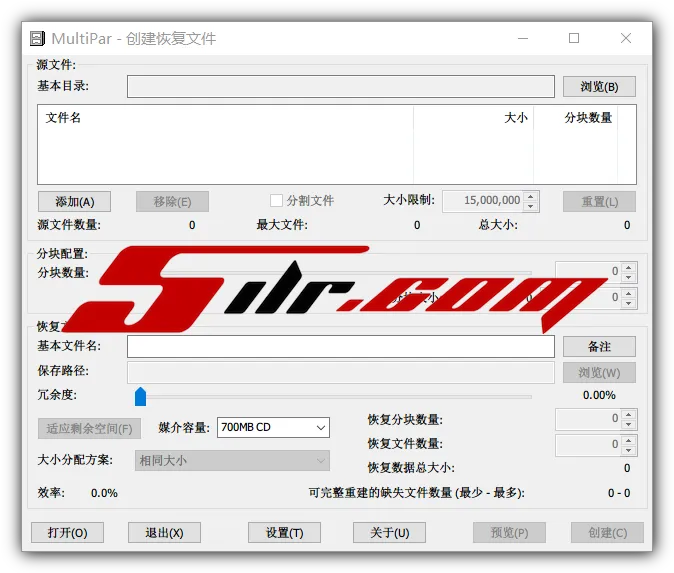Click the 基本目录 base directory path field
Image resolution: width=674 pixels, height=573 pixels.
click(x=340, y=87)
